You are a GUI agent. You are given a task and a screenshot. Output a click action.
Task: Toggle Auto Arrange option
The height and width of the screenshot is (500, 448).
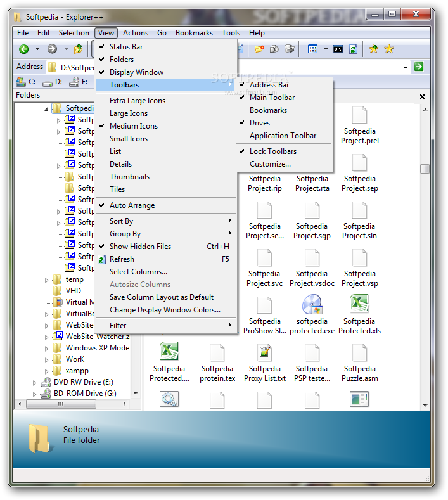(166, 205)
